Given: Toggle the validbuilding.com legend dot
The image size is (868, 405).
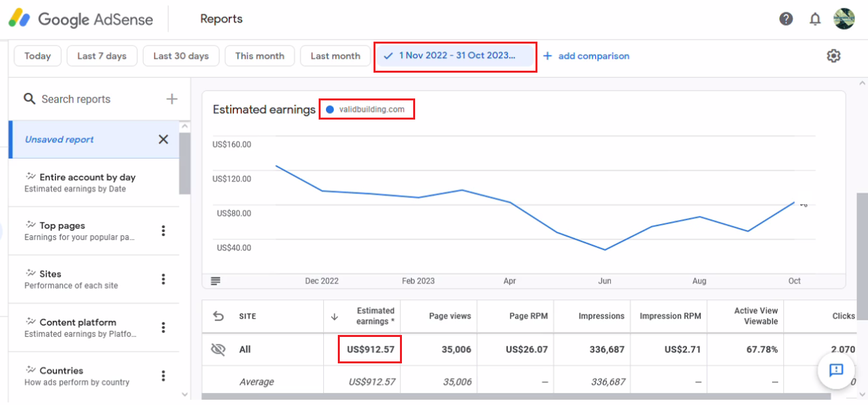Looking at the screenshot, I should pyautogui.click(x=330, y=110).
